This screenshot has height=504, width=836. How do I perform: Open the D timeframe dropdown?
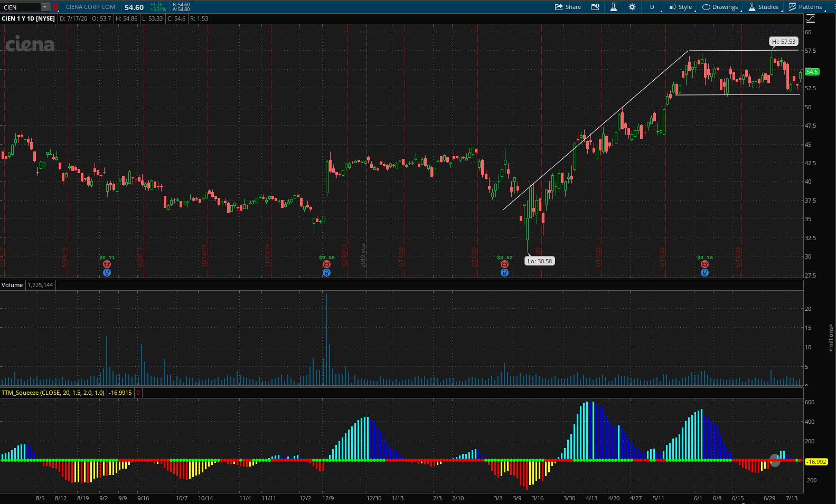(x=652, y=7)
